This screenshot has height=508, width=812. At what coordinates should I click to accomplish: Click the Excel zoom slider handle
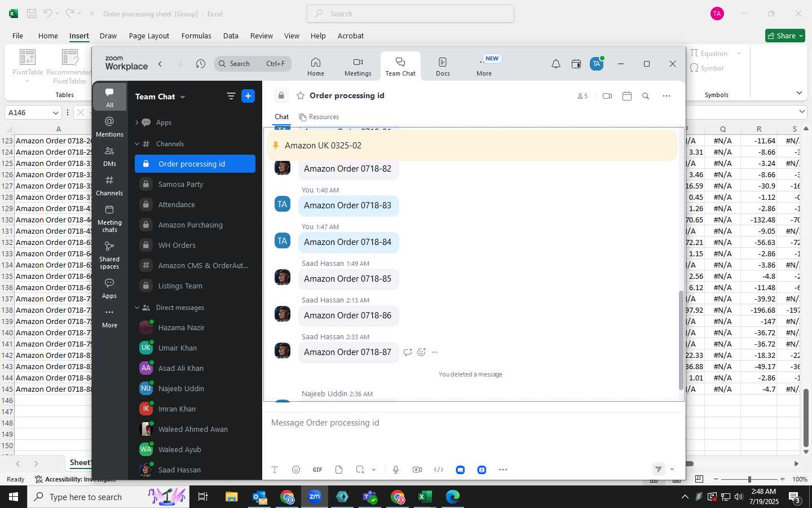click(749, 479)
